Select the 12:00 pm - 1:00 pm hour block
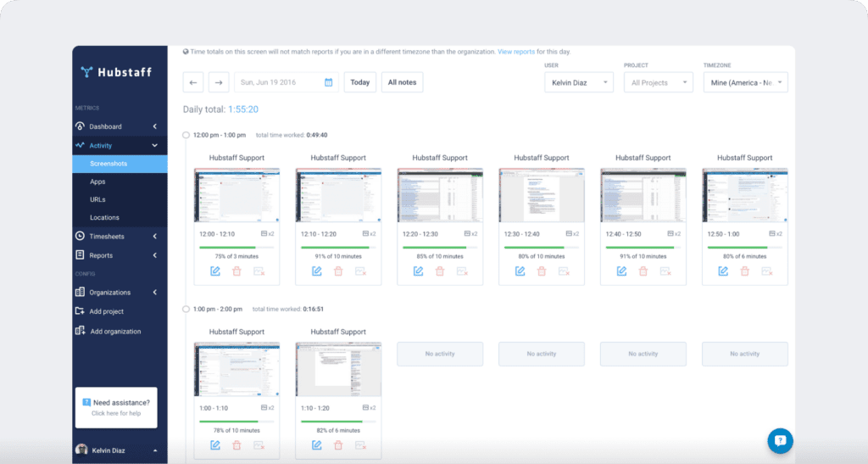The image size is (868, 464). (x=186, y=135)
